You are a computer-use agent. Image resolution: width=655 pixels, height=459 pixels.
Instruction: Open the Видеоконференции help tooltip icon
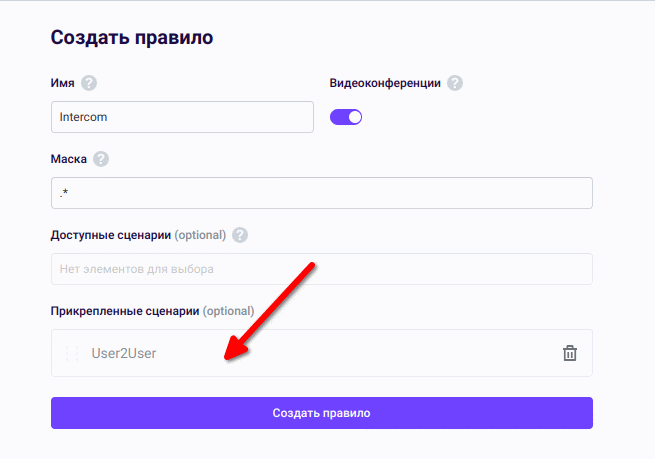(x=455, y=83)
